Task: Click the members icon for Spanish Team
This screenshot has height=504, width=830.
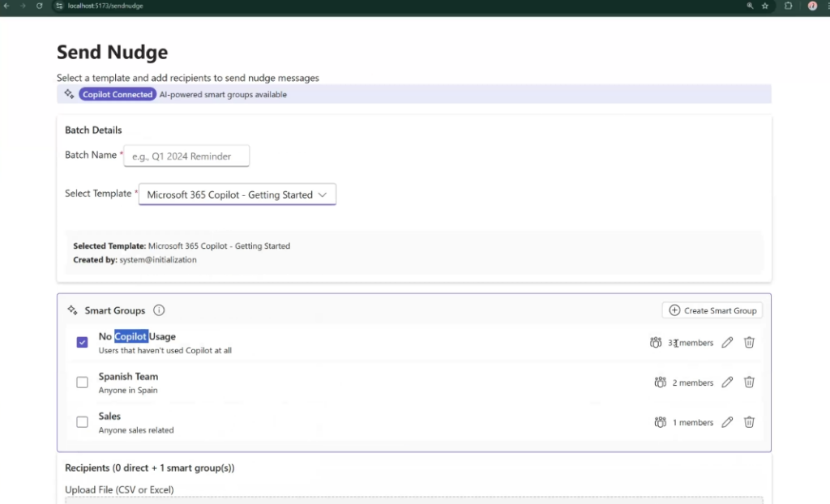Action: [x=661, y=382]
